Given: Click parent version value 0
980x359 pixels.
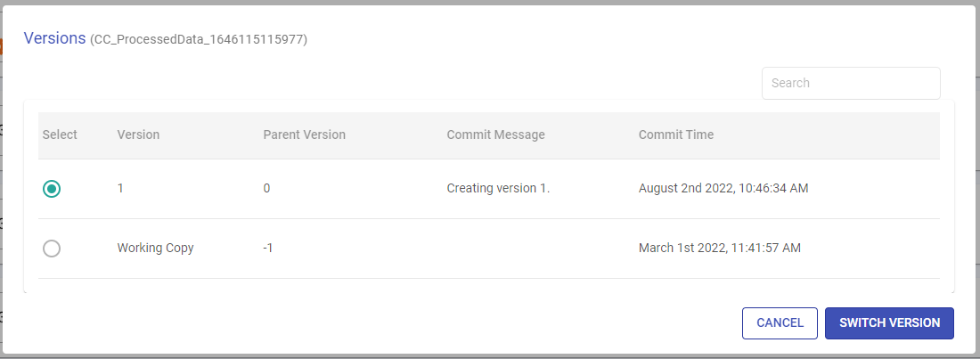Looking at the screenshot, I should tap(266, 188).
